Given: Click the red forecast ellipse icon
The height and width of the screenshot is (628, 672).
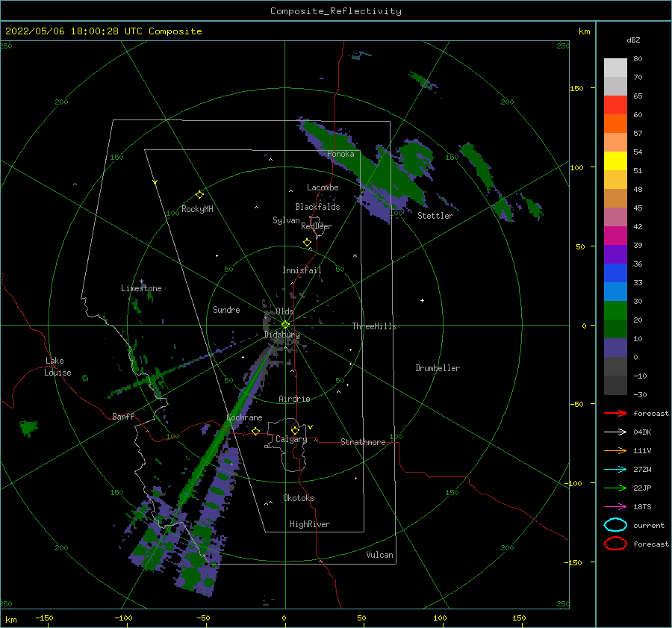Looking at the screenshot, I should pos(615,544).
